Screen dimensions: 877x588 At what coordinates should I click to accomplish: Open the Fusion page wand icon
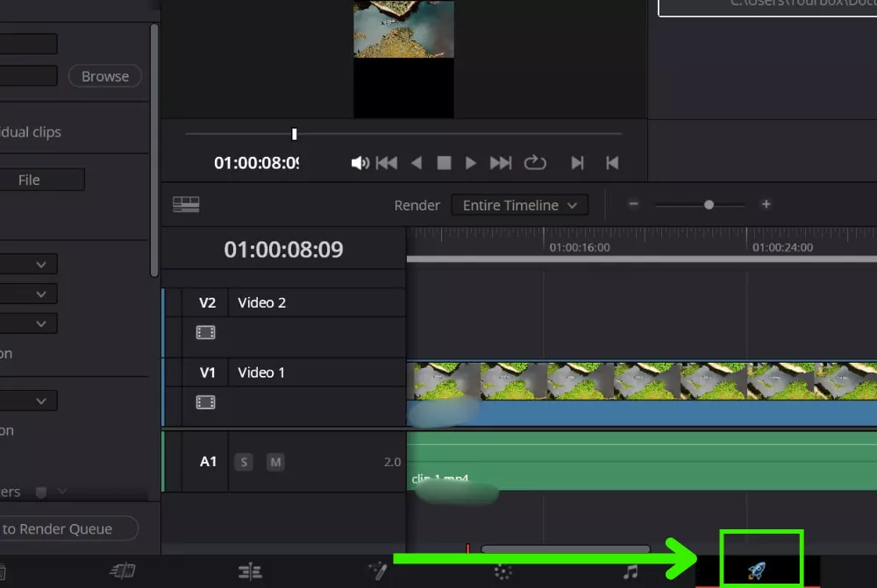pos(378,572)
